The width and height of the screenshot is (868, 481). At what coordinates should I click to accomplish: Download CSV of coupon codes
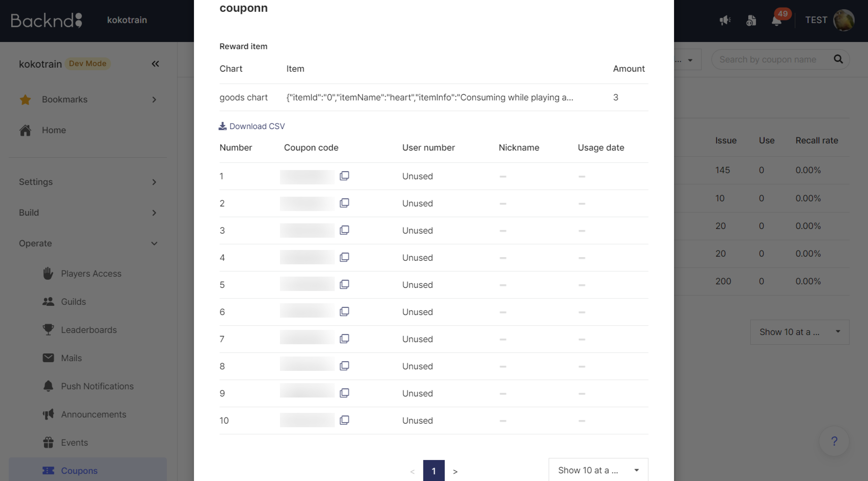point(252,126)
